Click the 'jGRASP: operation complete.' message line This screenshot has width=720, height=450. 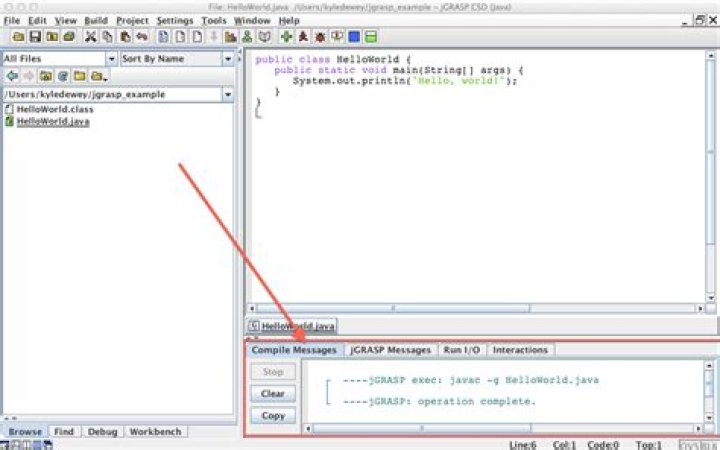[439, 401]
